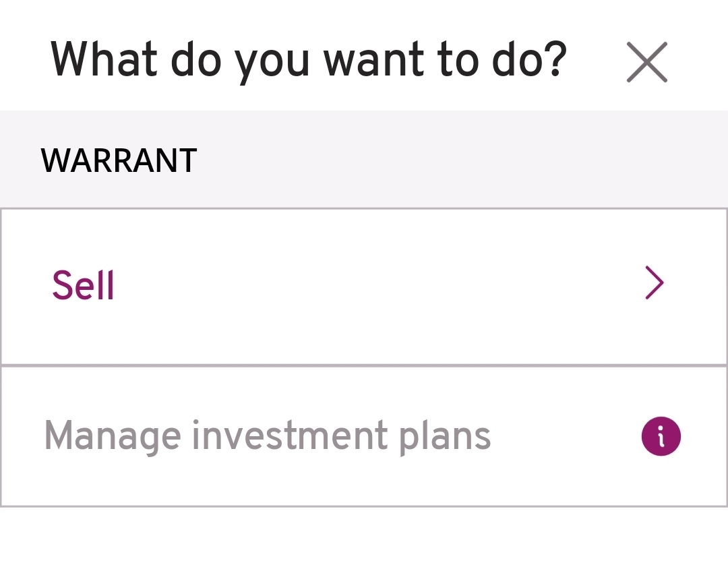
Task: Close the 'What do you want to do?' dialog
Action: click(646, 62)
